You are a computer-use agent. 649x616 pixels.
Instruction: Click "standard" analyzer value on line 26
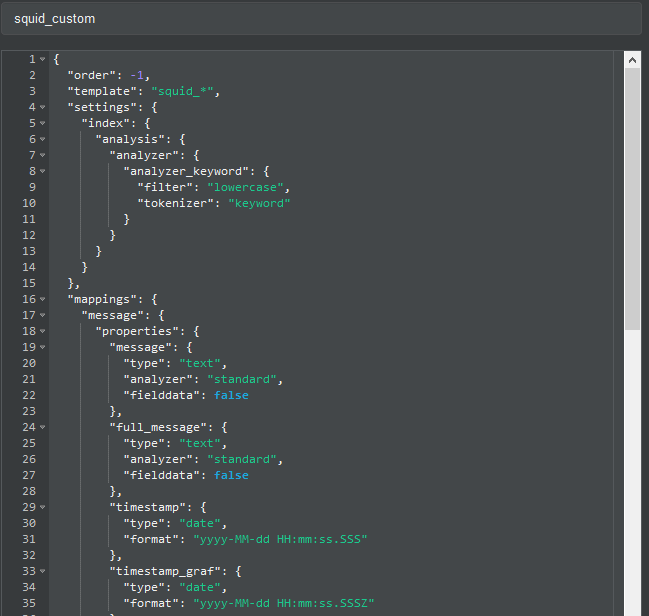(241, 460)
